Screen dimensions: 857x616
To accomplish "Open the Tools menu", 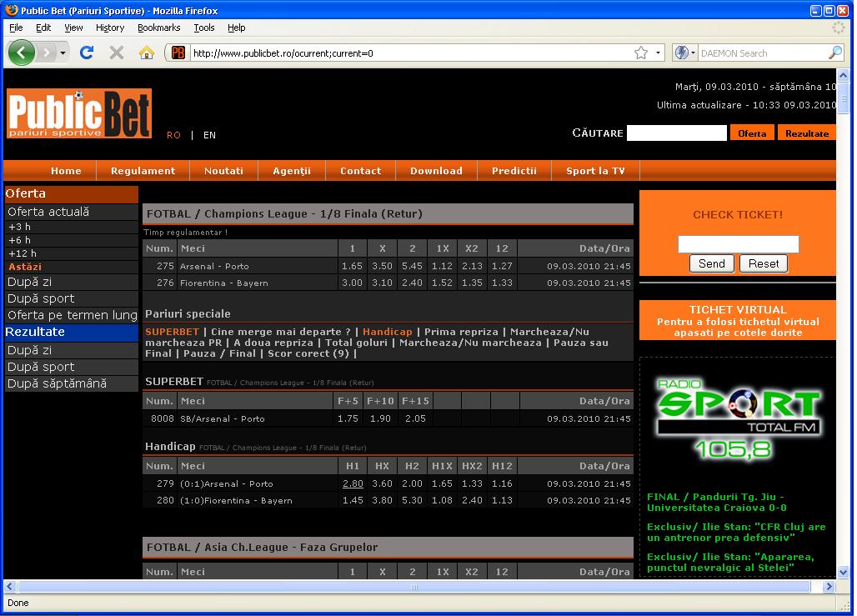I will tap(204, 28).
